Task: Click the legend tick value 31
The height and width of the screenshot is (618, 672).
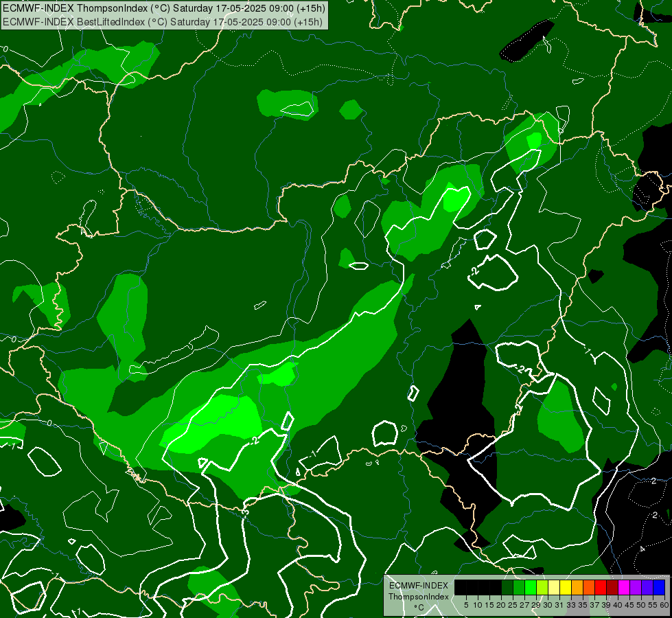Action: click(559, 605)
